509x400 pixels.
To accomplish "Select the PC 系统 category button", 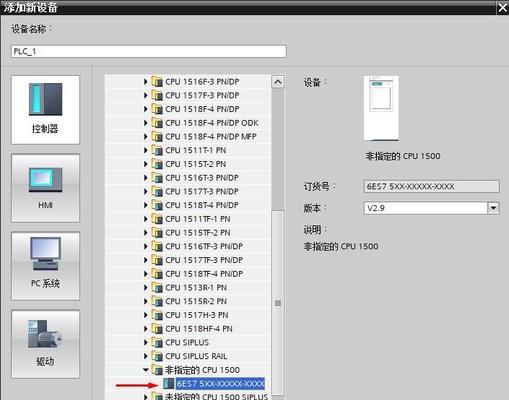I will coord(46,266).
